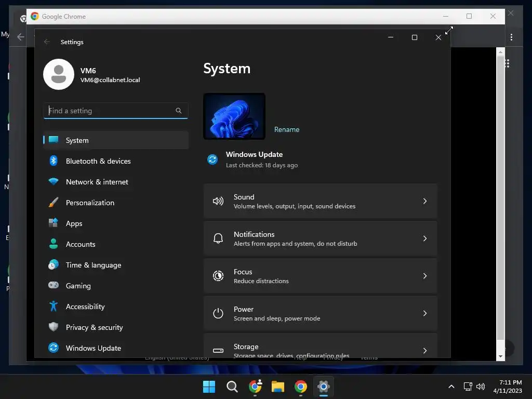Open the Sound settings card
Image resolution: width=532 pixels, height=399 pixels.
click(x=320, y=201)
